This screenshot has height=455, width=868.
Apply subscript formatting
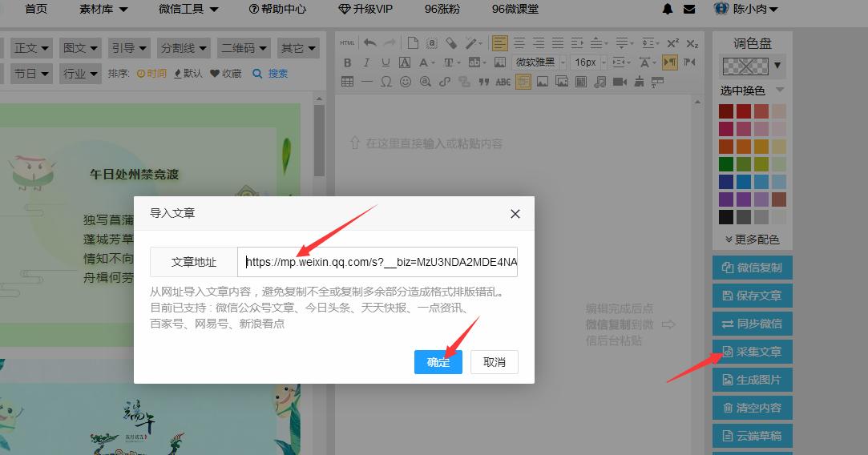click(692, 42)
